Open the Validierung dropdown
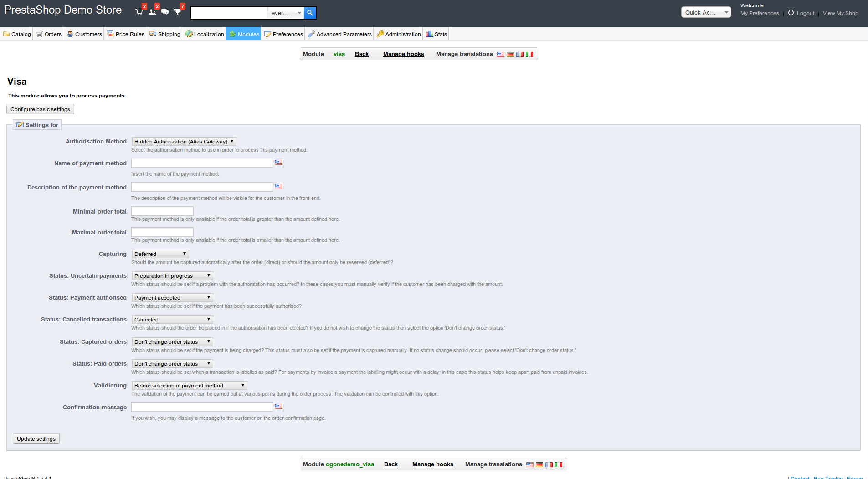This screenshot has height=479, width=868. (x=189, y=386)
